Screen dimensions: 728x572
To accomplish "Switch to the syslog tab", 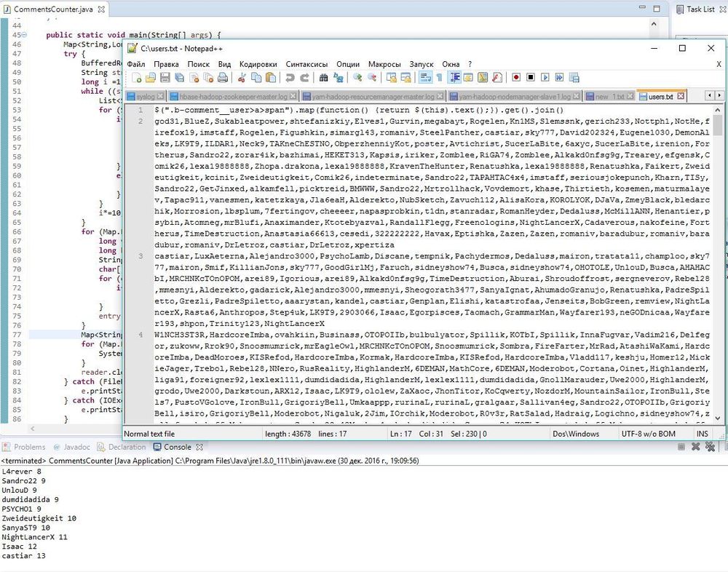I will click(141, 96).
